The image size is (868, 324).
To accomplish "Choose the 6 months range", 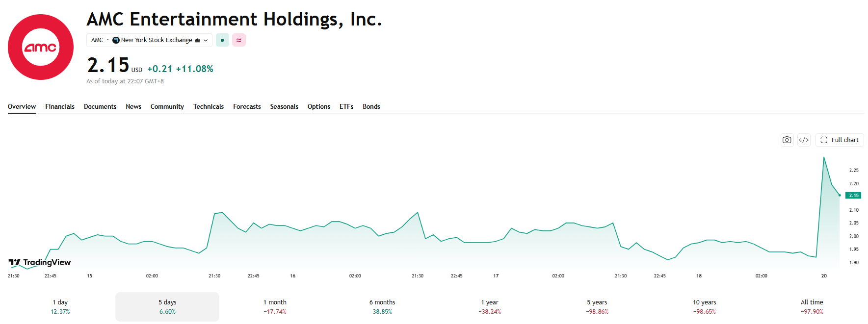I will coord(382,307).
